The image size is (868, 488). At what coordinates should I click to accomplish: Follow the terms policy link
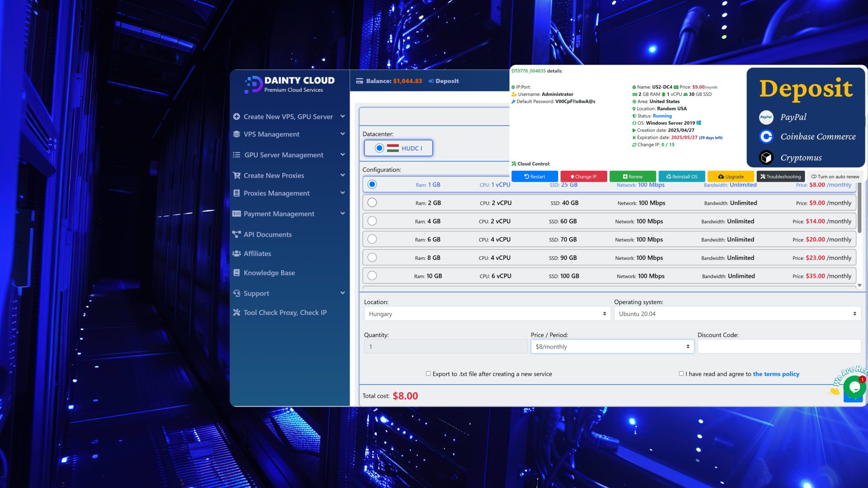pyautogui.click(x=776, y=374)
